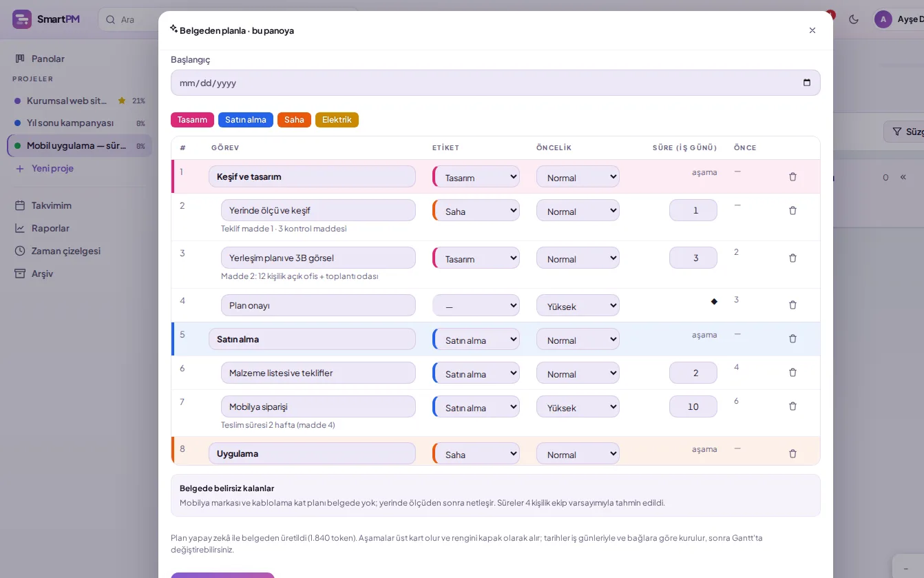Close the Belgeden planla dialog
Screen dimensions: 924x578
[x=812, y=30]
